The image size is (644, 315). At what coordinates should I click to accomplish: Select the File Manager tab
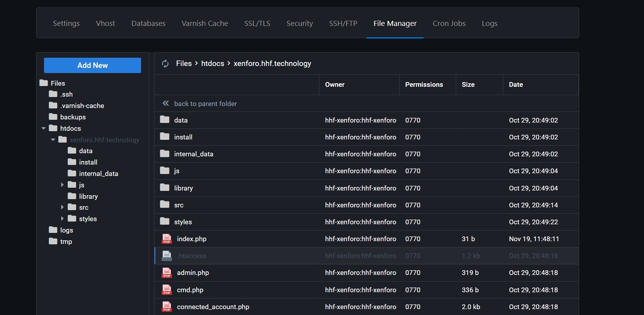(395, 23)
